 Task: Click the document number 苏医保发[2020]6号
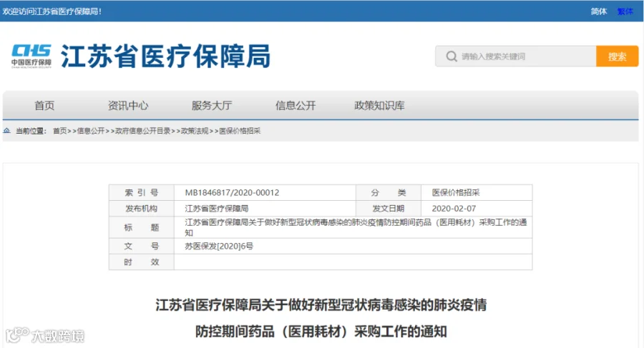click(x=219, y=247)
